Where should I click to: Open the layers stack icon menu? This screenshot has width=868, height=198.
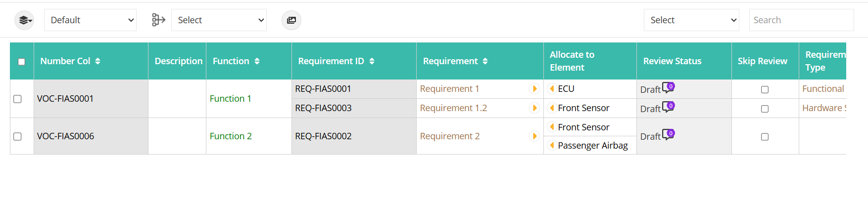(24, 20)
